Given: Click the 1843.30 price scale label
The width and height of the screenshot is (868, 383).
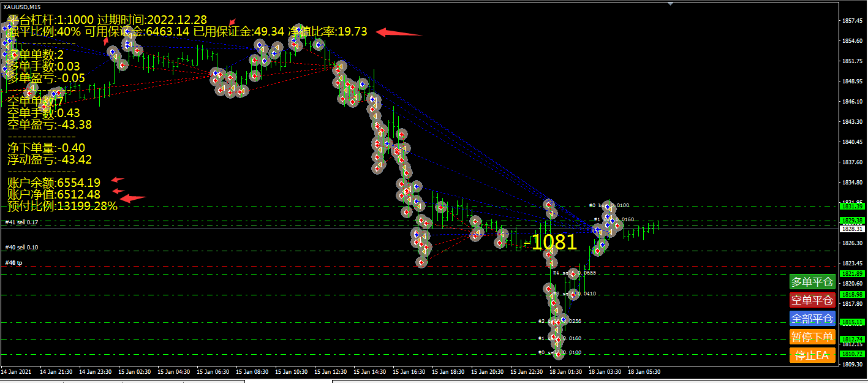Looking at the screenshot, I should (x=851, y=122).
